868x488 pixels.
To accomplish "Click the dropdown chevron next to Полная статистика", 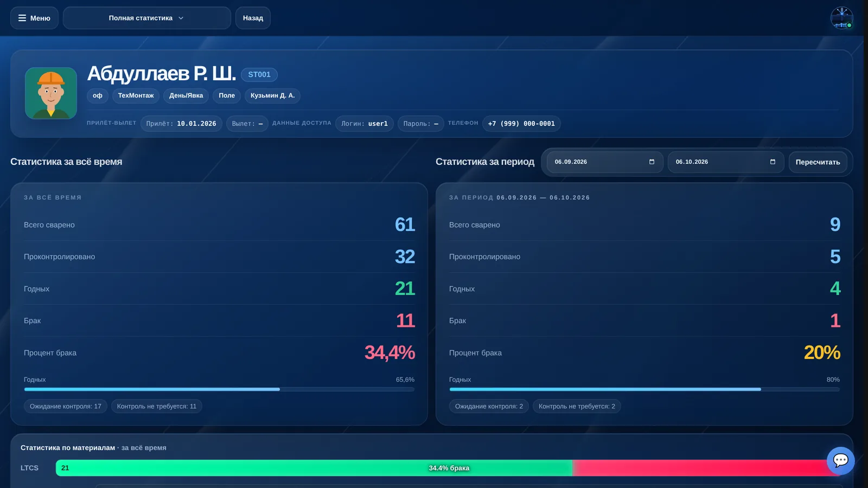I will 181,18.
